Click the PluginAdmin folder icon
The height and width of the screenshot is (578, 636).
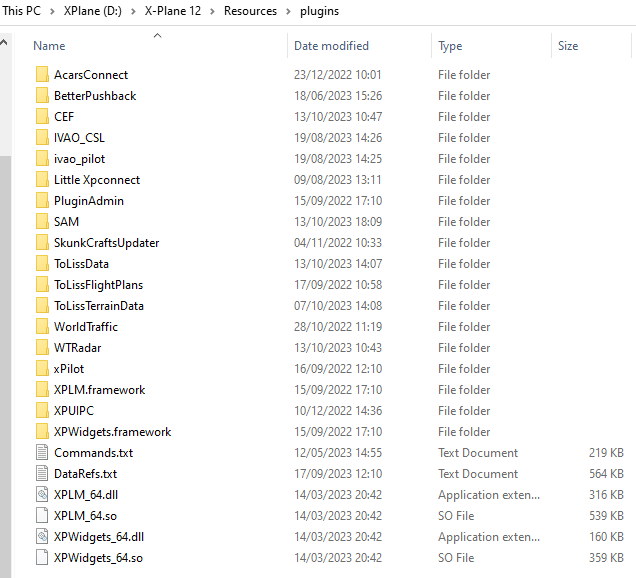tap(42, 201)
